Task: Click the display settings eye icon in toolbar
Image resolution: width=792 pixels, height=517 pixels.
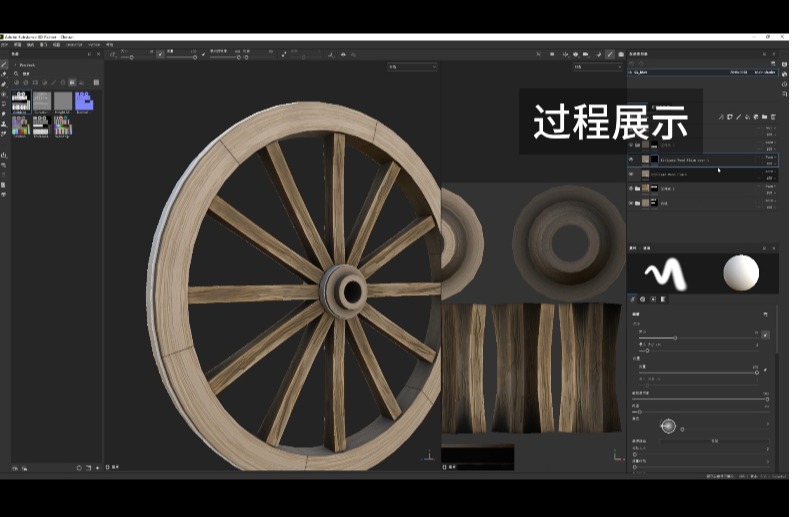Action: point(575,54)
